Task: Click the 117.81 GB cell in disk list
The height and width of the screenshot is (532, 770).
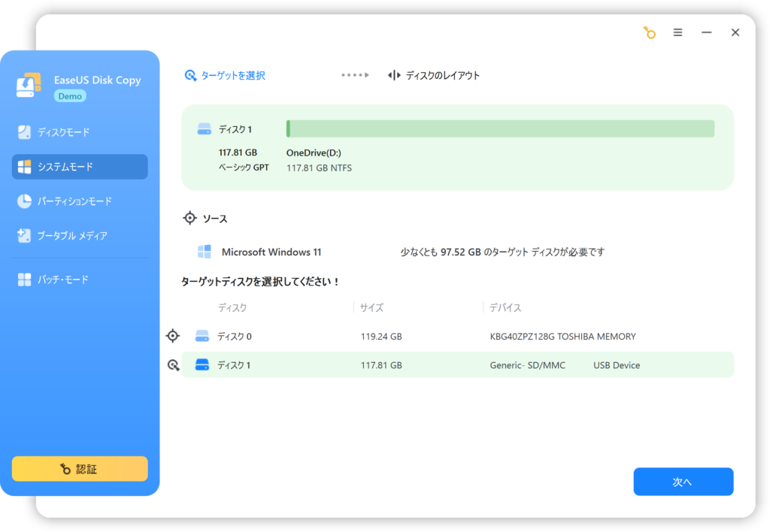Action: click(381, 365)
